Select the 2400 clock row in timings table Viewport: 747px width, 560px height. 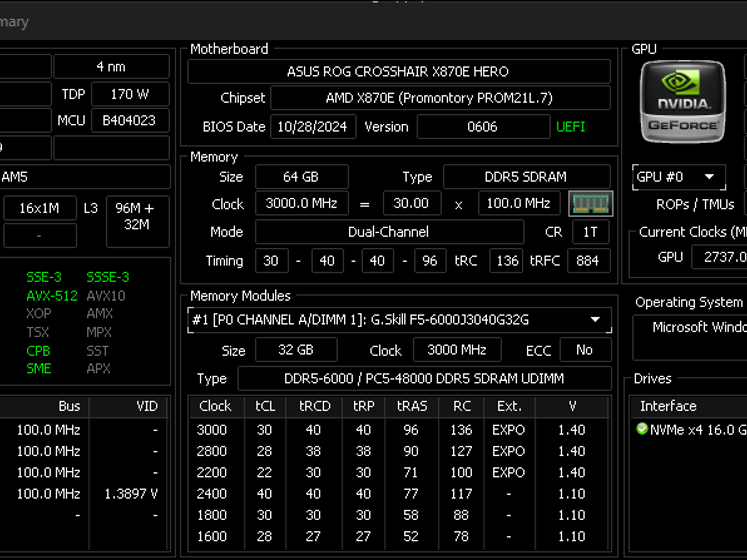pyautogui.click(x=399, y=494)
